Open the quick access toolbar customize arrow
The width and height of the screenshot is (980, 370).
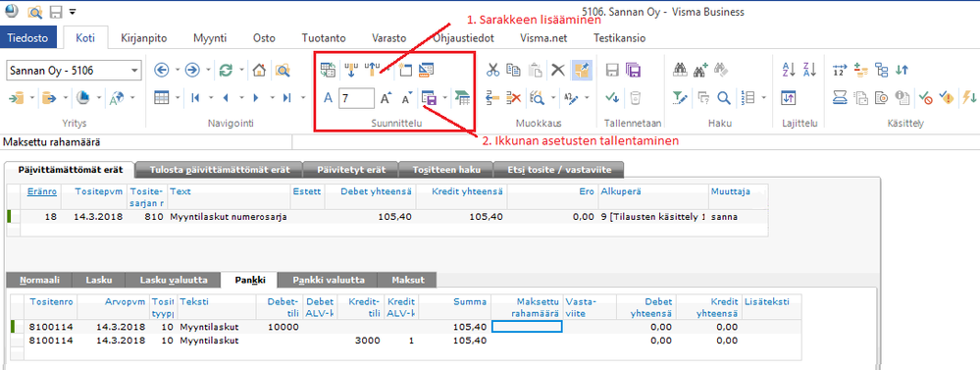[74, 12]
